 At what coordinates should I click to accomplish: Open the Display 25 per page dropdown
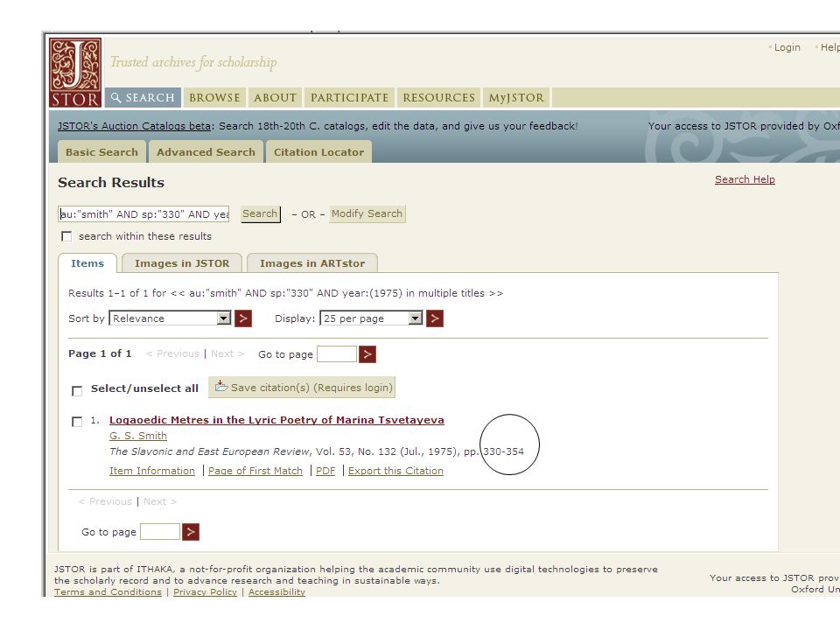371,318
